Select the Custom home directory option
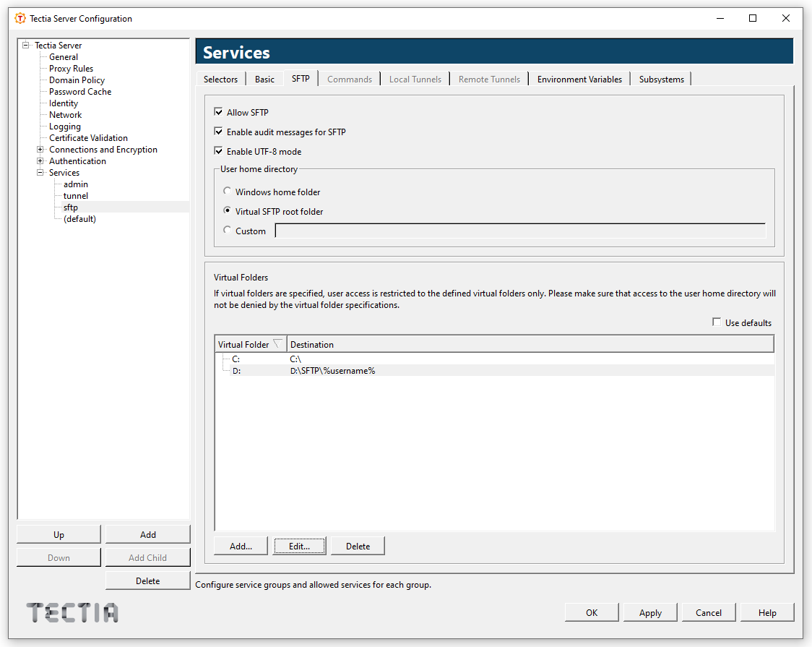The height and width of the screenshot is (647, 812). pos(227,230)
